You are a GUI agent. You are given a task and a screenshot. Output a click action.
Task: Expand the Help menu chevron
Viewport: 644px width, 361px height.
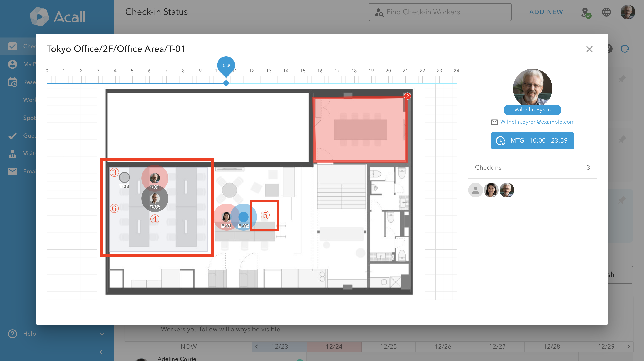(x=102, y=334)
